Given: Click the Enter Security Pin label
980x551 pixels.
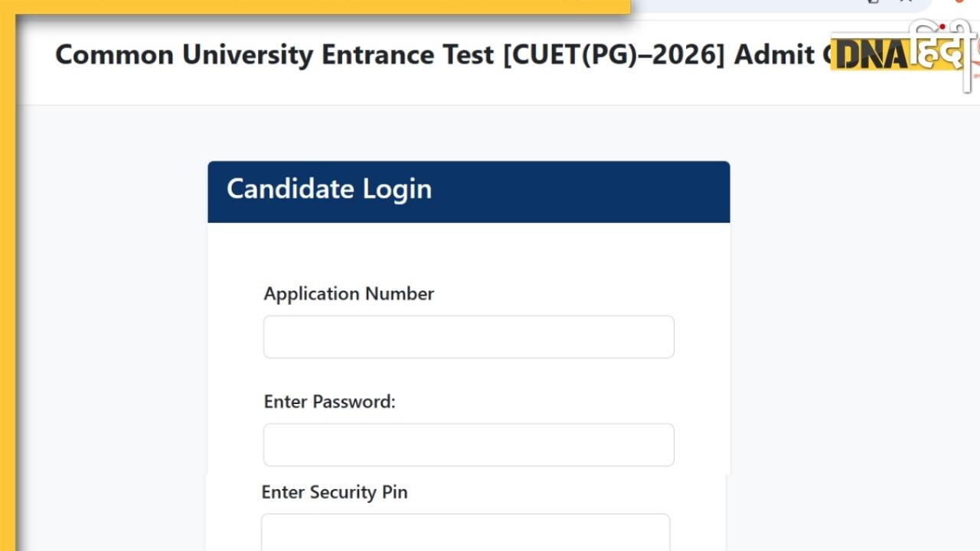Looking at the screenshot, I should coord(335,492).
